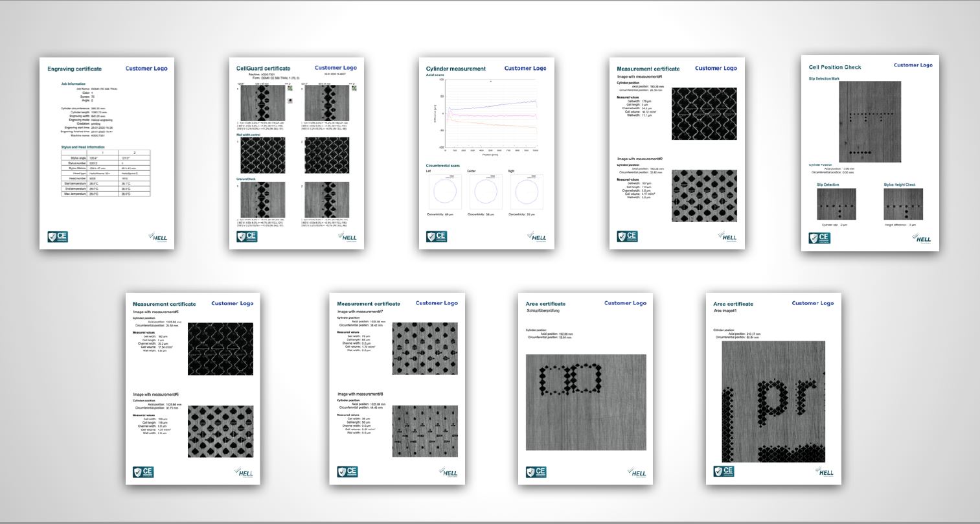Screen dimensions: 980x524
Task: Click the Cell Position Check title
Action: pos(835,67)
